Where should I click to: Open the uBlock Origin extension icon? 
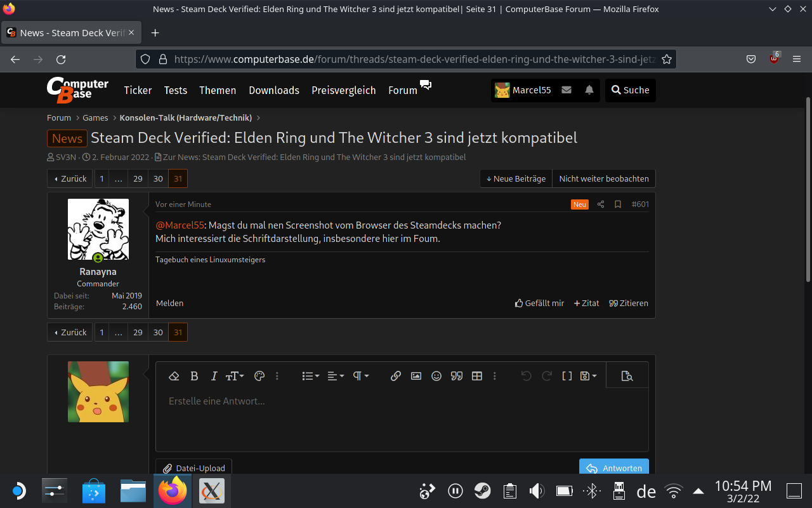(x=774, y=58)
